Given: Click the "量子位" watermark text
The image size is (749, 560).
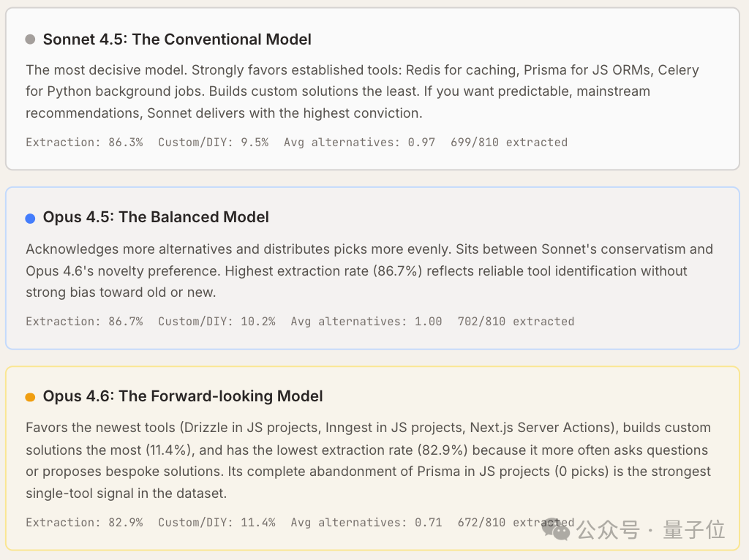Looking at the screenshot, I should (x=694, y=530).
